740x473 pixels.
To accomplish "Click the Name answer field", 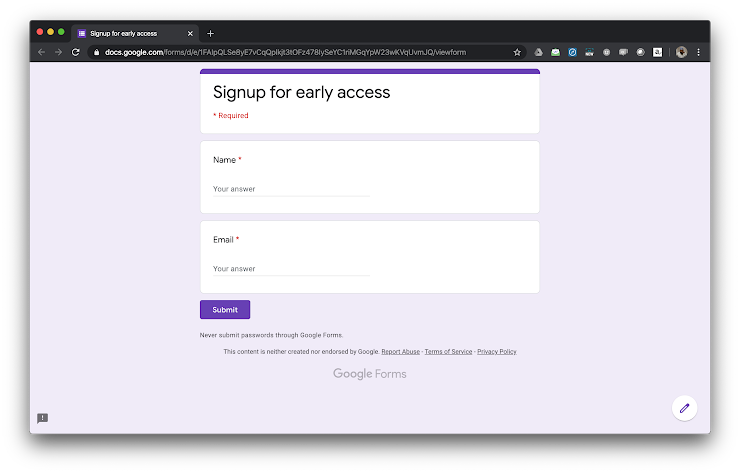I will (291, 189).
